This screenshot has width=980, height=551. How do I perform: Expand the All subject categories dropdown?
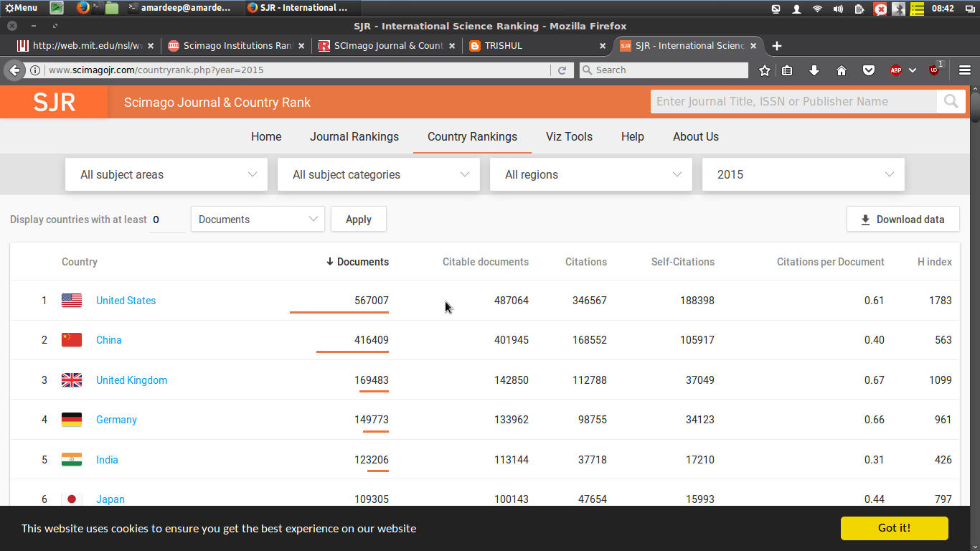[x=379, y=174]
